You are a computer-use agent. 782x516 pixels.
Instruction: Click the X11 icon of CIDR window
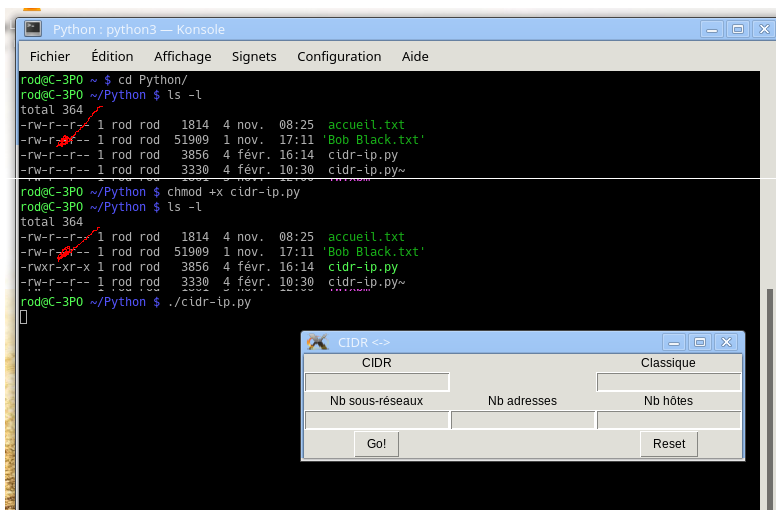318,342
